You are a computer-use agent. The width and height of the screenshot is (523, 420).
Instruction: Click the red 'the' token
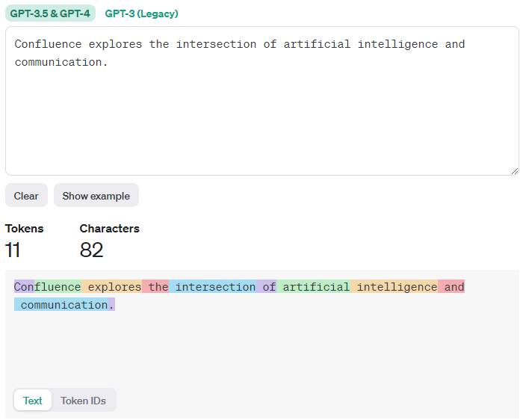tap(155, 286)
